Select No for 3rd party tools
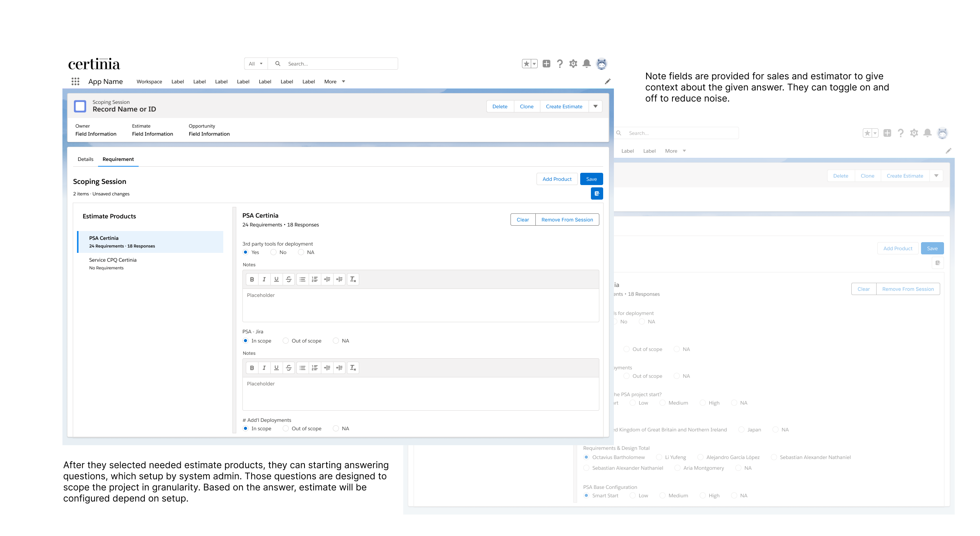Image resolution: width=980 pixels, height=536 pixels. (x=273, y=252)
